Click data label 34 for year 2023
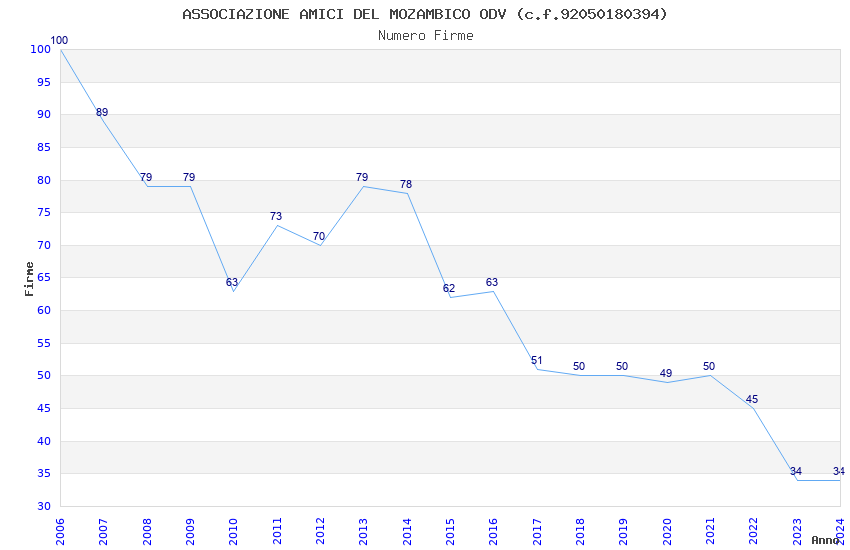 (796, 471)
